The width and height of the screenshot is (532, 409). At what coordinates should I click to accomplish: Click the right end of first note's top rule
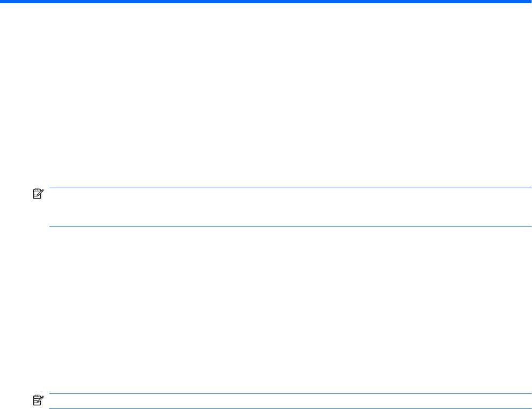[528, 187]
